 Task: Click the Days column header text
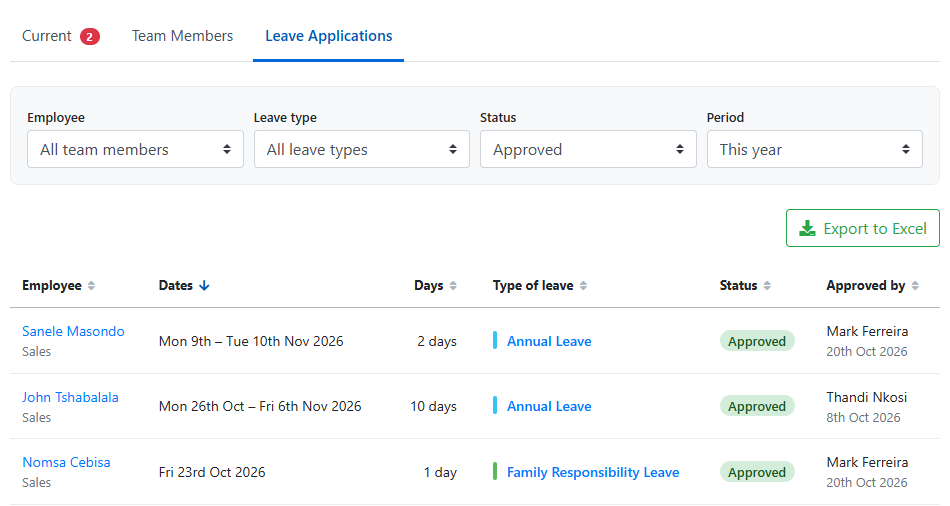(428, 285)
